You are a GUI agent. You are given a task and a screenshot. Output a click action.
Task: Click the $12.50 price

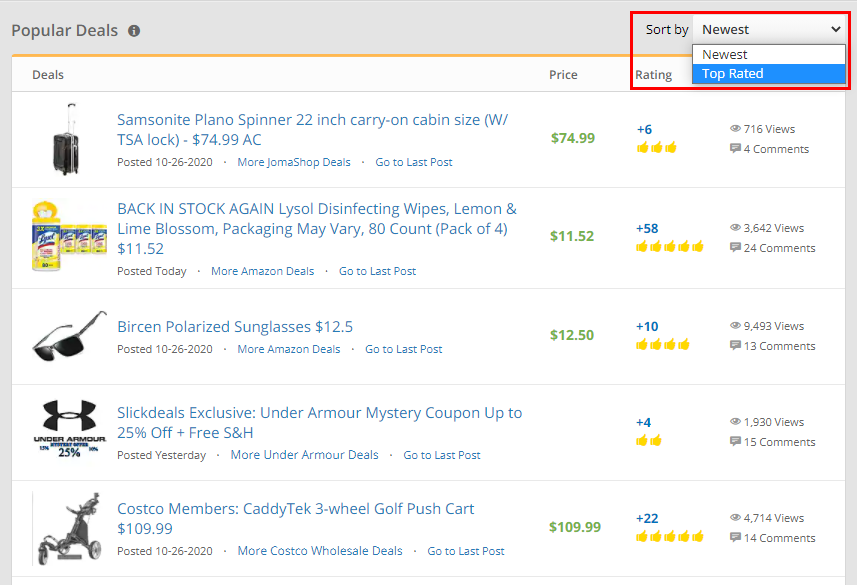coord(572,335)
